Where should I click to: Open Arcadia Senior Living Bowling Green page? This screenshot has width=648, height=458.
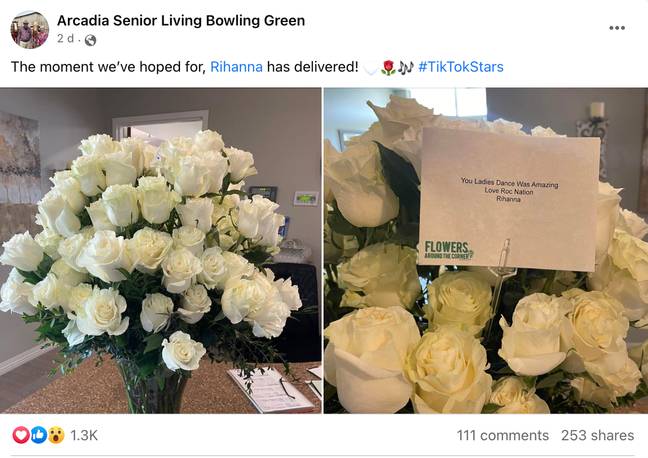pyautogui.click(x=181, y=20)
